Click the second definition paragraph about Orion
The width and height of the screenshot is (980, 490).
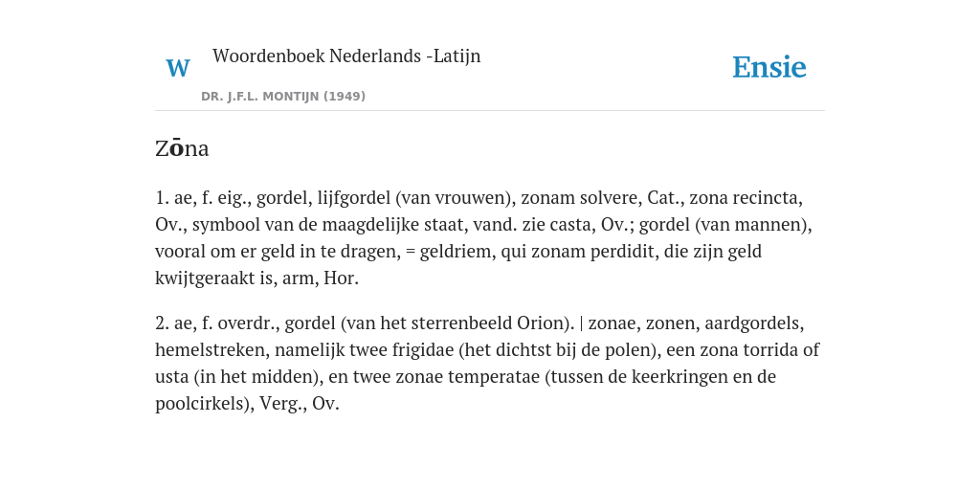487,363
